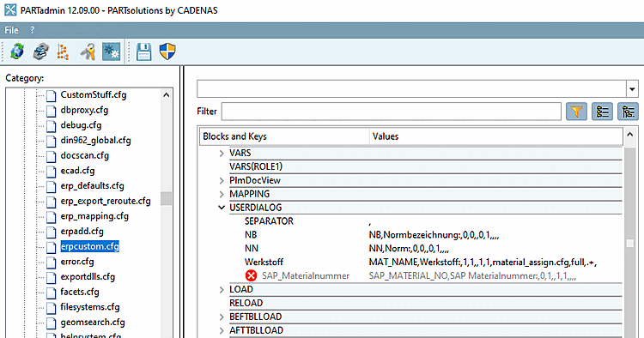Open the question mark help menu

pos(32,30)
